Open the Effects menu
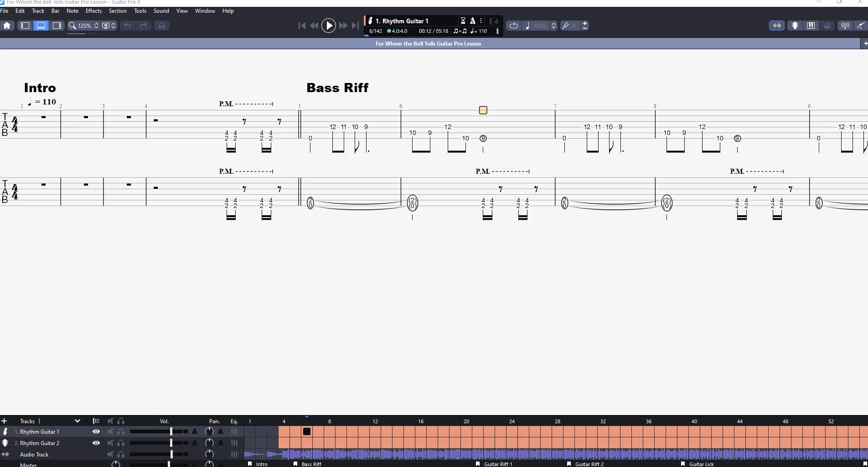Viewport: 868px width, 467px height. (x=93, y=11)
